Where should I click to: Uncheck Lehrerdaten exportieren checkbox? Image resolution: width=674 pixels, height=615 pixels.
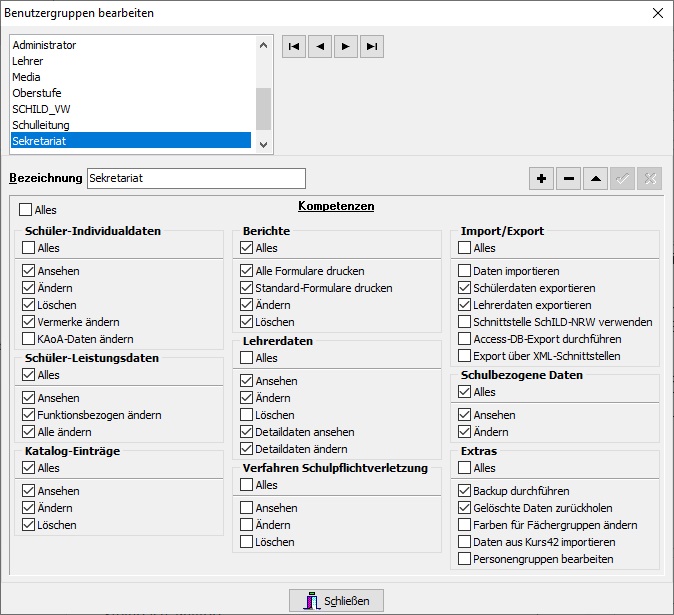coord(464,305)
